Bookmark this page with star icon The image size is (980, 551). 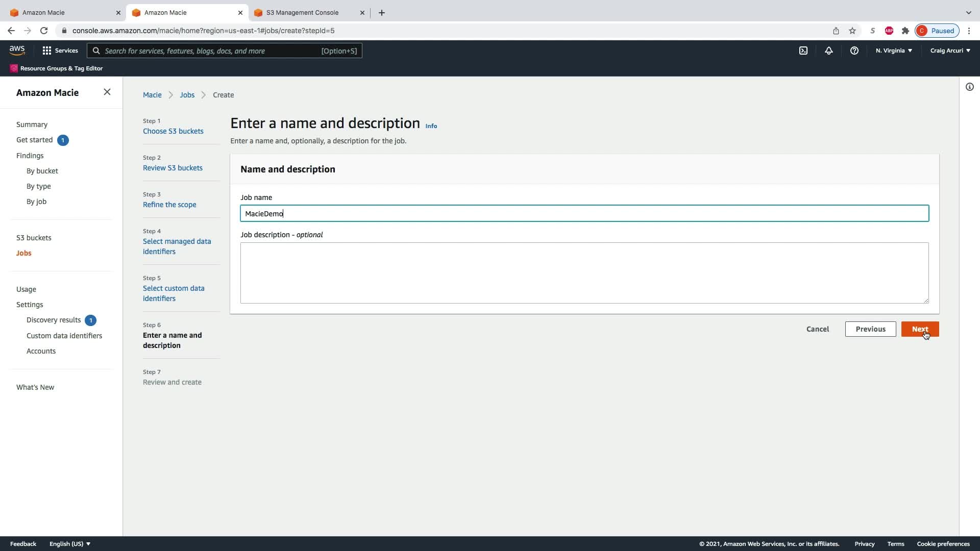pos(852,31)
